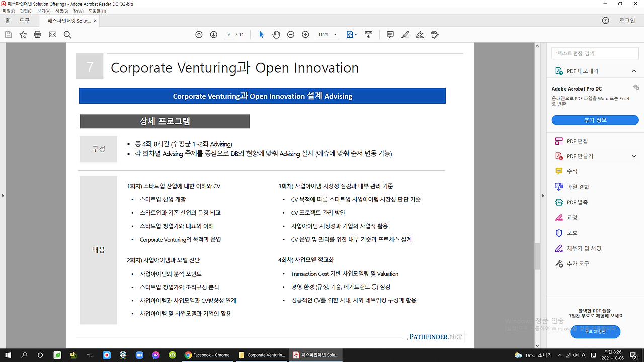Image resolution: width=644 pixels, height=362 pixels.
Task: Open the 주석 comment tool
Action: click(566, 171)
